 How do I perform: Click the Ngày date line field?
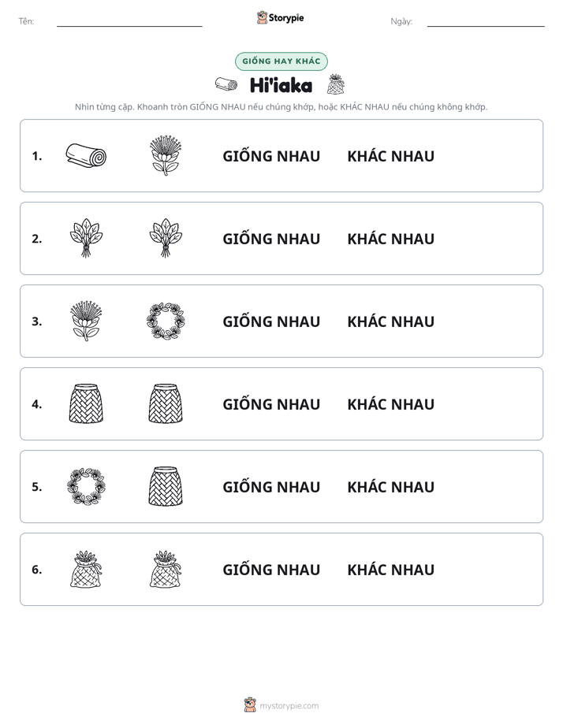pyautogui.click(x=486, y=21)
